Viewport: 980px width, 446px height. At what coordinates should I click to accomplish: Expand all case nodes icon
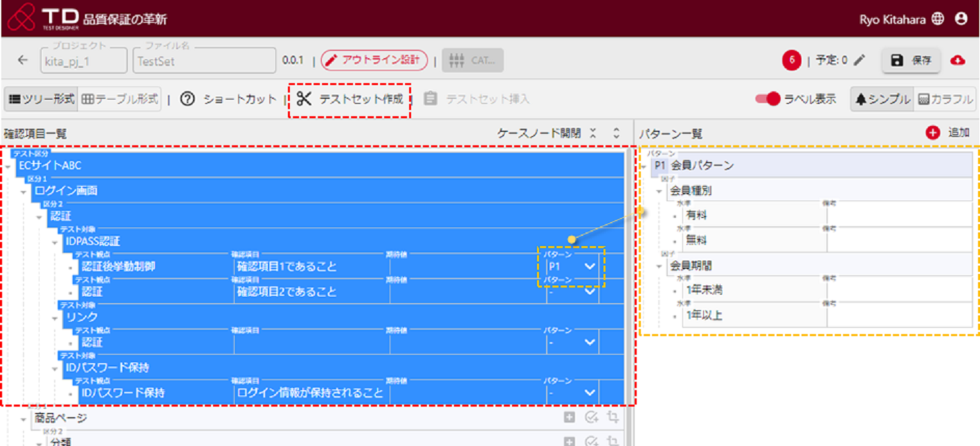(x=617, y=133)
